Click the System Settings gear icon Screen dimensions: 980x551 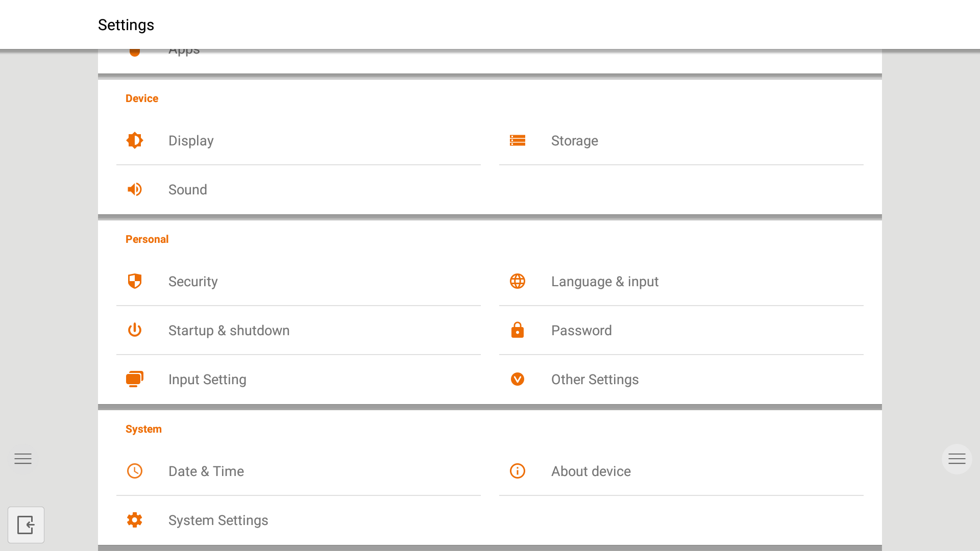click(x=135, y=520)
